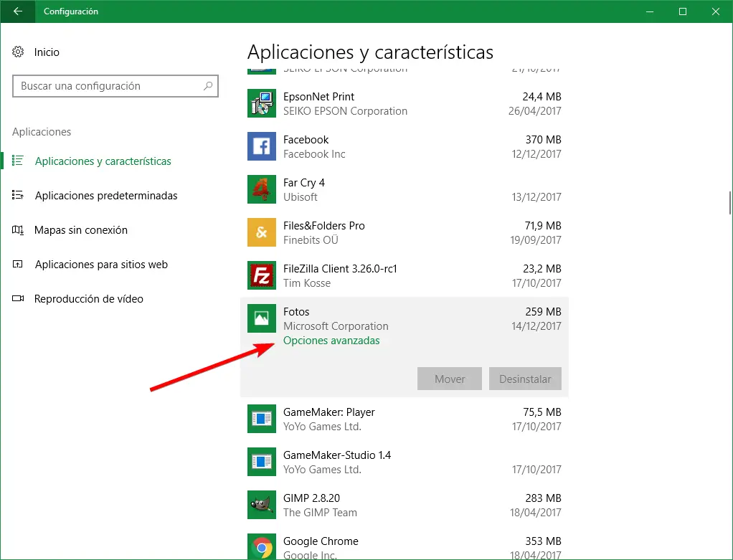The width and height of the screenshot is (733, 560).
Task: Select the Files&Folders Pro entry name
Action: tap(324, 226)
